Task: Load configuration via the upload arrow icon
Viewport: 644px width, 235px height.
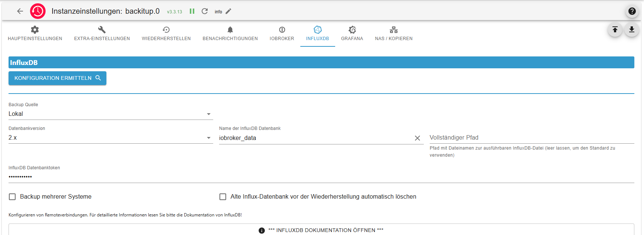Action: 615,30
